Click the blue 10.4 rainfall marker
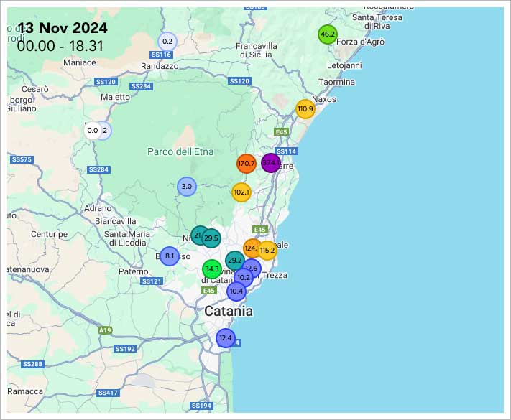 [x=236, y=291]
